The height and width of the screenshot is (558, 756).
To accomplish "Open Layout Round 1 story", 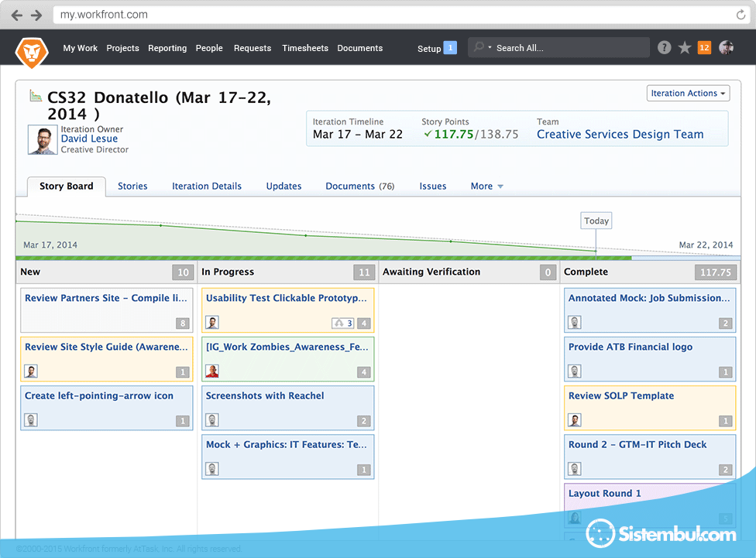I will pos(605,494).
